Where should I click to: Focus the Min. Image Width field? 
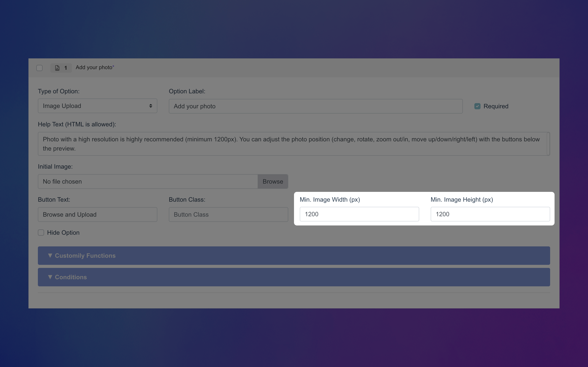pyautogui.click(x=359, y=214)
